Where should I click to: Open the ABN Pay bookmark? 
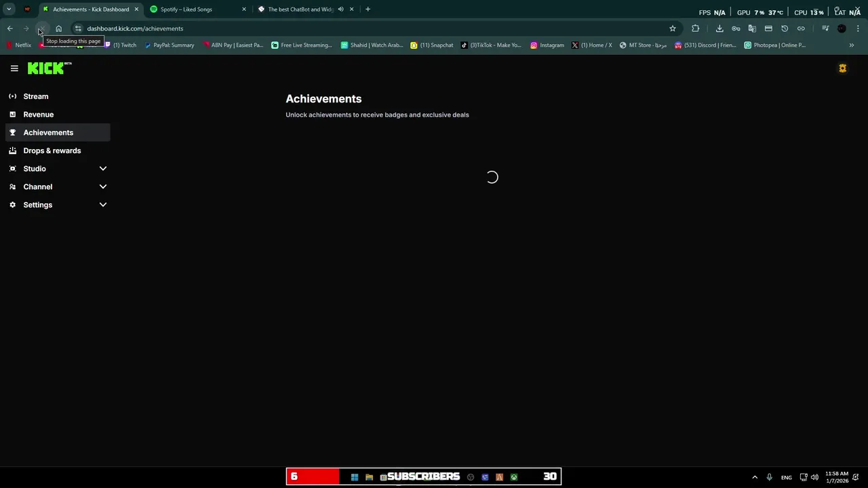(233, 45)
